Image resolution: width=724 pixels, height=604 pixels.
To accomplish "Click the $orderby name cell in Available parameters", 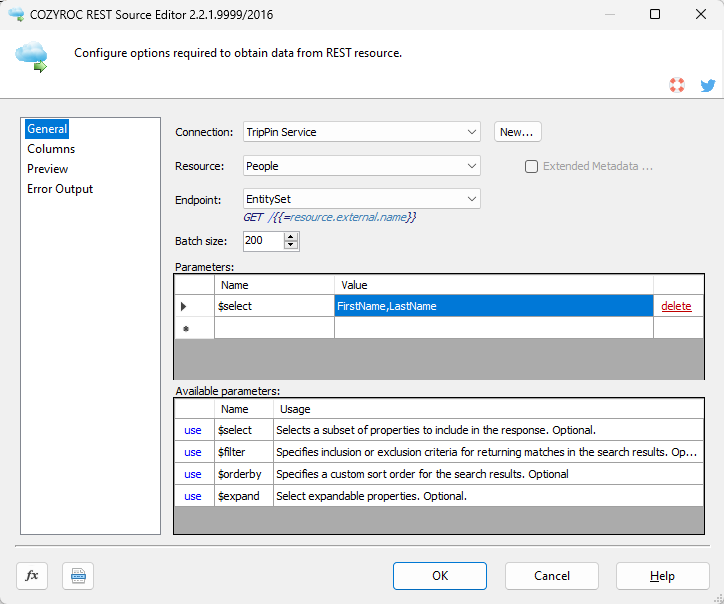I will [244, 474].
